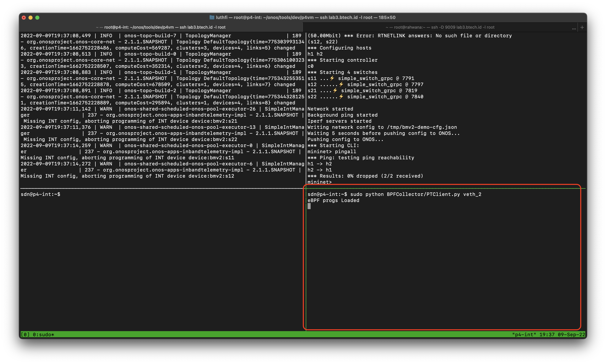This screenshot has width=606, height=364.
Task: Click log line 'onos-topo-build-1 | TopologyManager'
Action: [161, 72]
